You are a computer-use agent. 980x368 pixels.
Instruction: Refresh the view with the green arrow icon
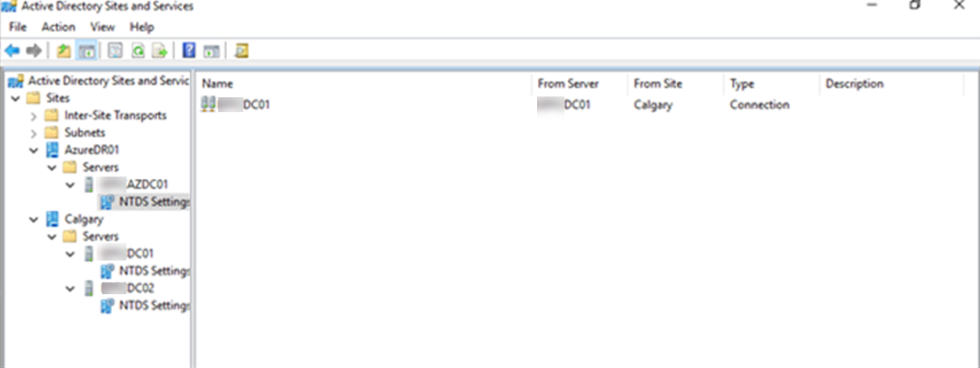tap(137, 51)
